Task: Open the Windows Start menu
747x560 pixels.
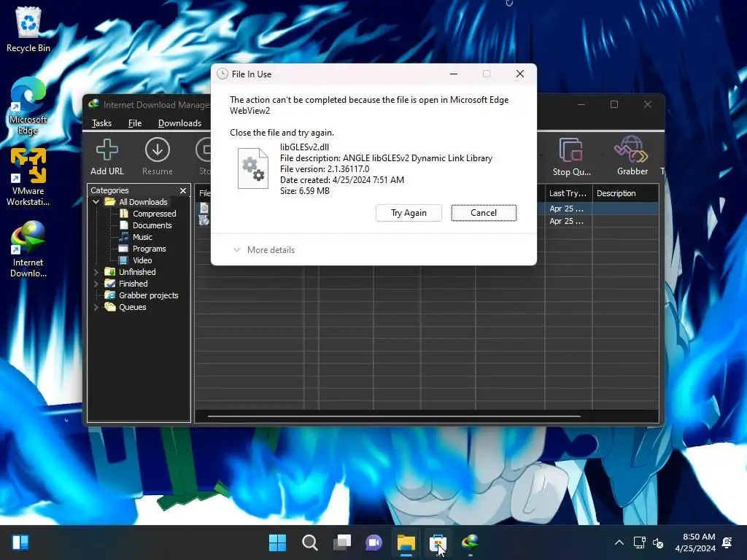Action: tap(277, 542)
